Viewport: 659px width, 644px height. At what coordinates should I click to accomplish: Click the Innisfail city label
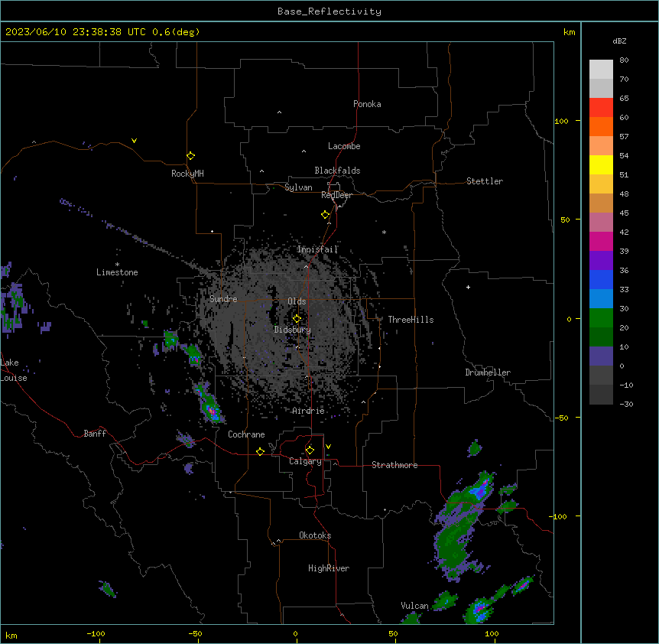(x=317, y=249)
